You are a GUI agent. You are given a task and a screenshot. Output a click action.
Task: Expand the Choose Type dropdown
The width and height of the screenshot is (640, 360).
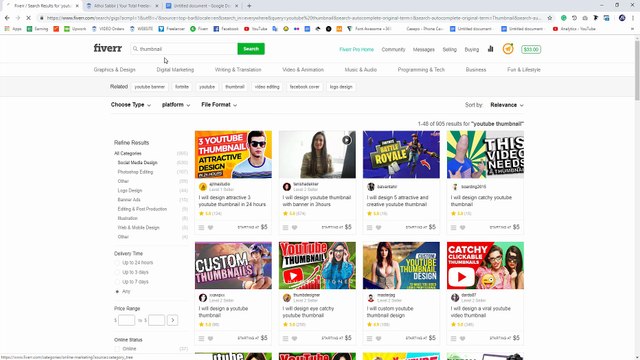pyautogui.click(x=131, y=105)
